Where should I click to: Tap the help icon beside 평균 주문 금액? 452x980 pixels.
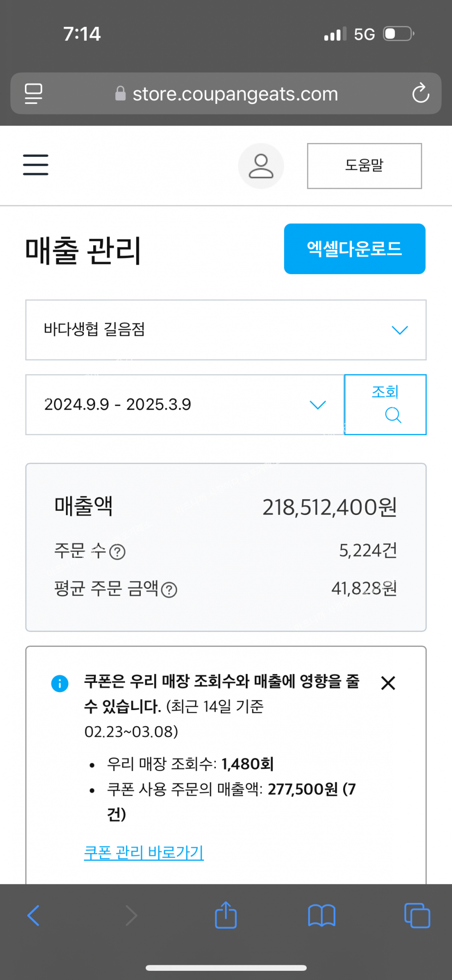click(x=169, y=590)
